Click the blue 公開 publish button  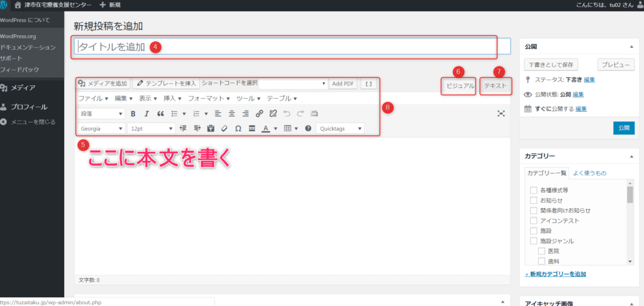point(623,127)
